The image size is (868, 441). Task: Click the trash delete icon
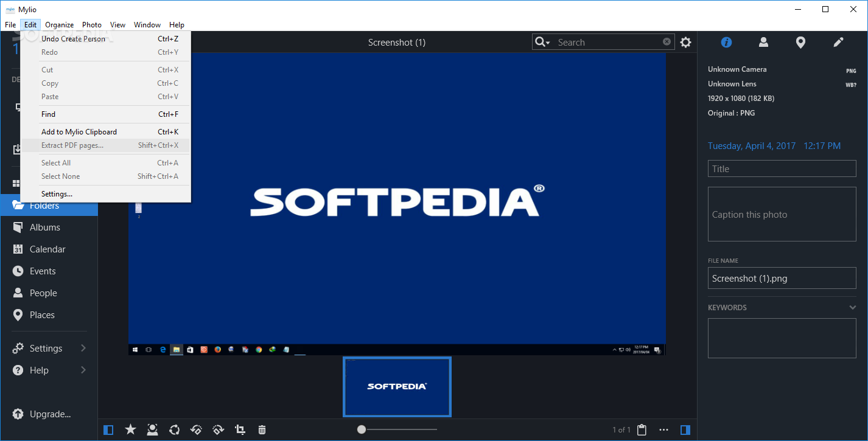262,430
